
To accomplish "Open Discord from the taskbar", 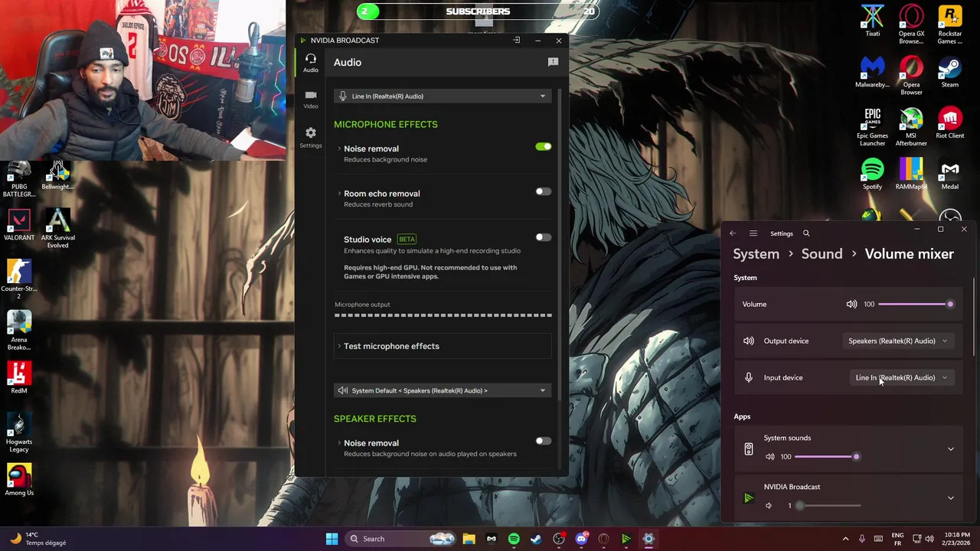I will [581, 539].
